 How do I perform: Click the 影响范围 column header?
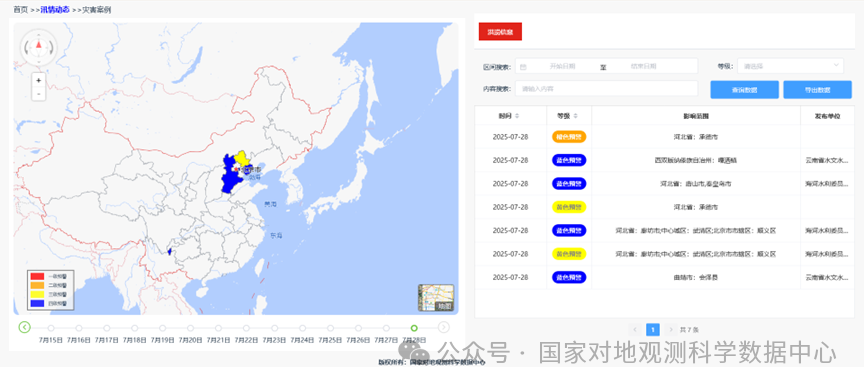point(696,116)
